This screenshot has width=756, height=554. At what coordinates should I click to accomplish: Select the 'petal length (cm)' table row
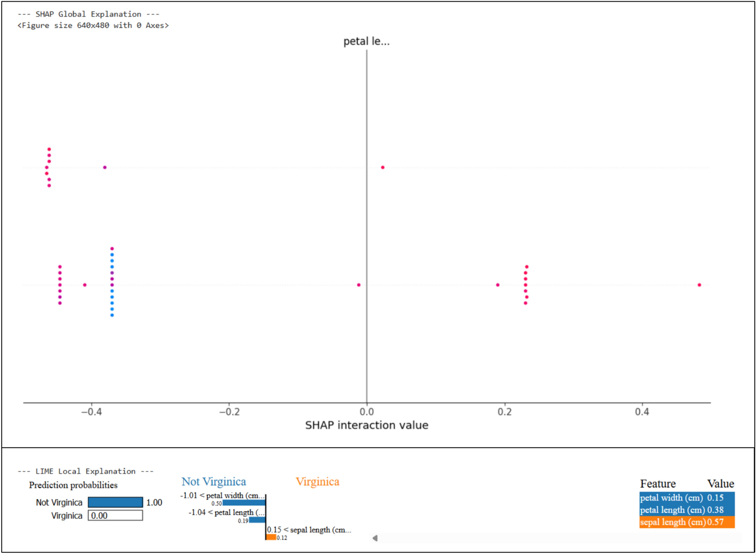pyautogui.click(x=687, y=510)
